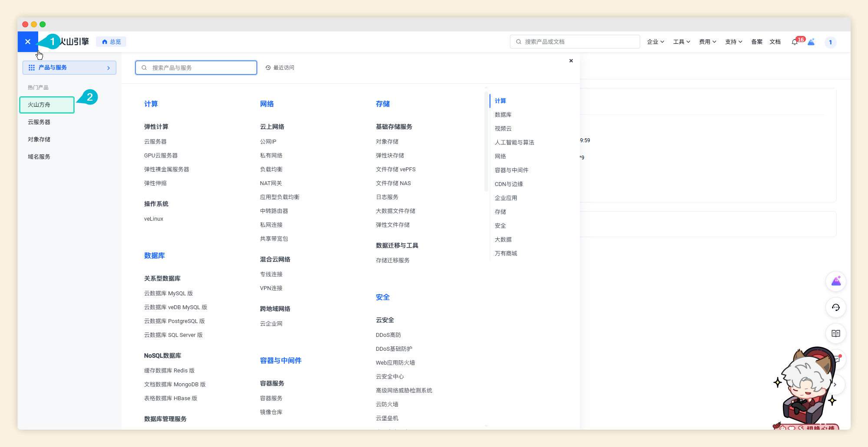This screenshot has height=447, width=868.
Task: Click the customer service headset icon
Action: (x=835, y=307)
